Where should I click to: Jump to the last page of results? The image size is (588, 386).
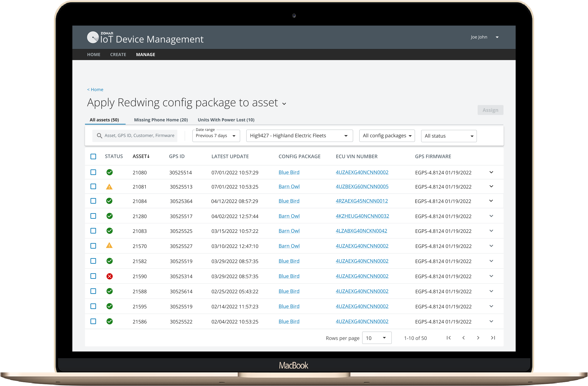(493, 338)
